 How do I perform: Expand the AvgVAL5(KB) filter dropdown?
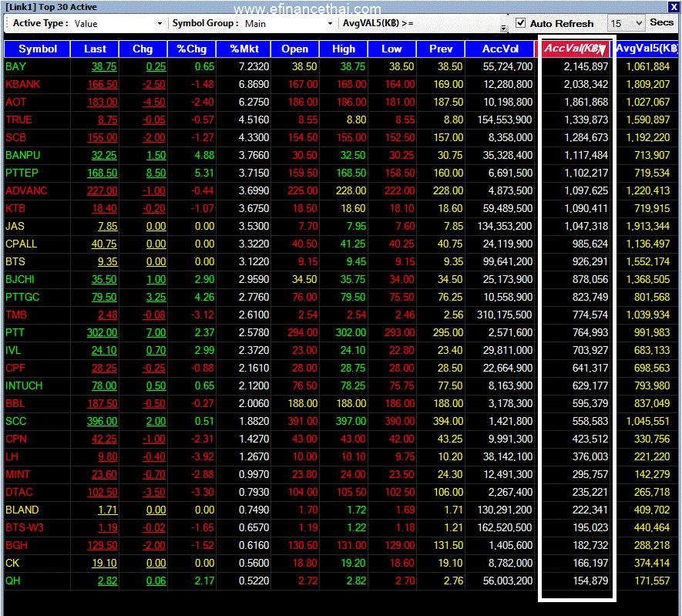[x=504, y=28]
